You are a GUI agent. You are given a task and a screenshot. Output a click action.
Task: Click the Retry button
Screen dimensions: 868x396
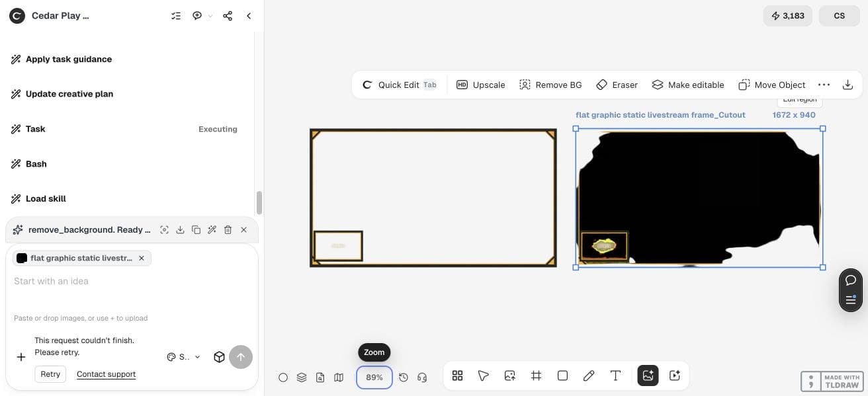tap(50, 374)
